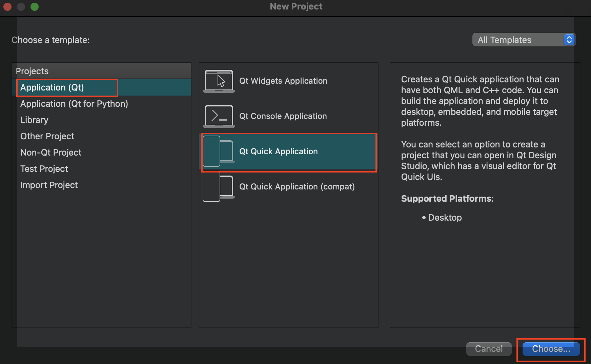Click the Qt Quick Application (compat) icon

pos(219,187)
